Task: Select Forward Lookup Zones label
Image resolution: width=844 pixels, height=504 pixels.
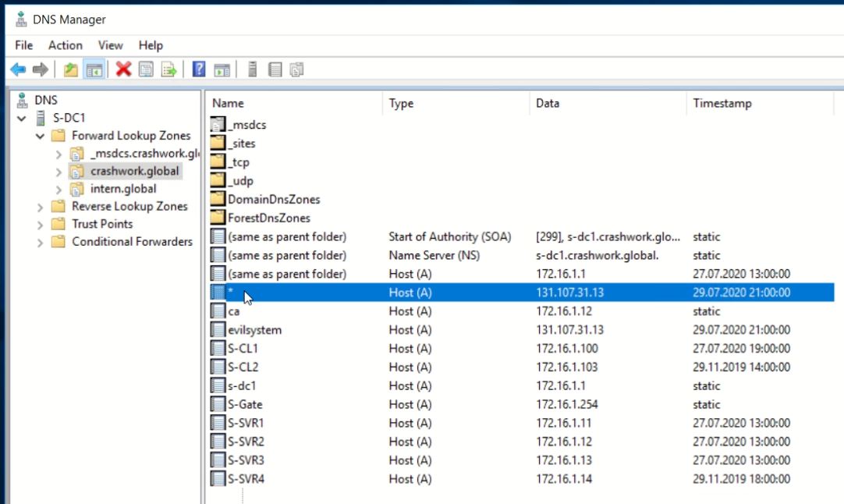Action: pos(131,136)
